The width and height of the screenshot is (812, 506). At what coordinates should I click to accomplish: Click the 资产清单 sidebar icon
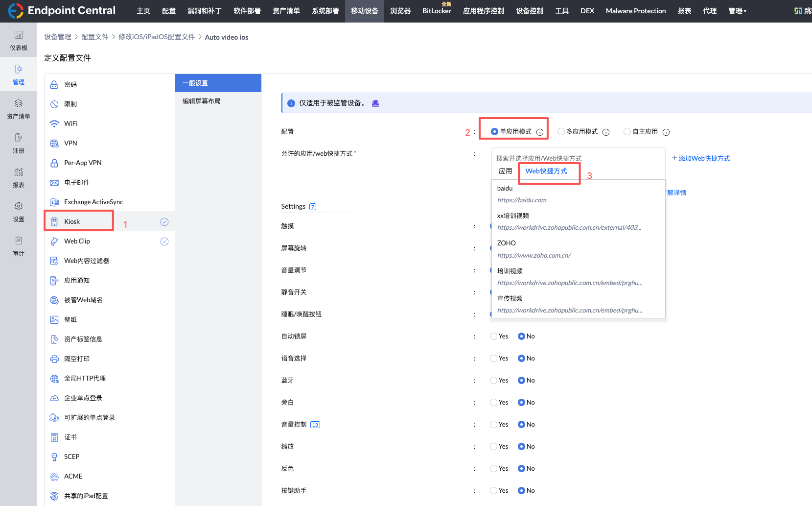pos(18,109)
